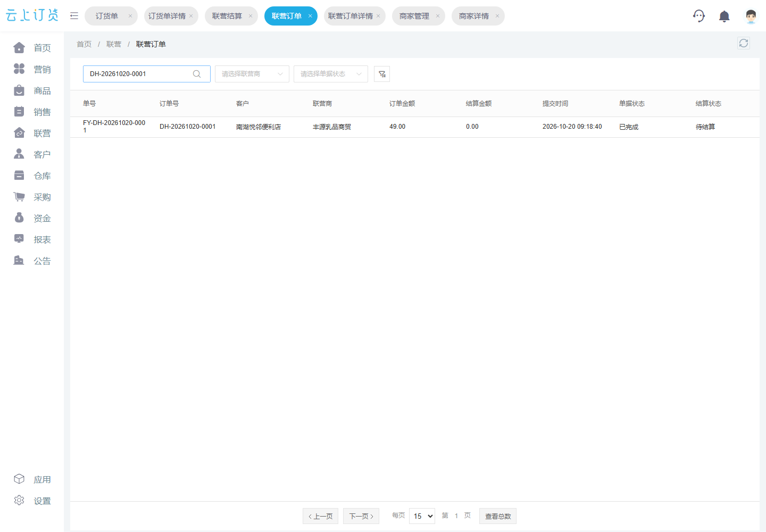Click the 云上订货 logo
Viewport: 766px width, 532px height.
[x=32, y=15]
